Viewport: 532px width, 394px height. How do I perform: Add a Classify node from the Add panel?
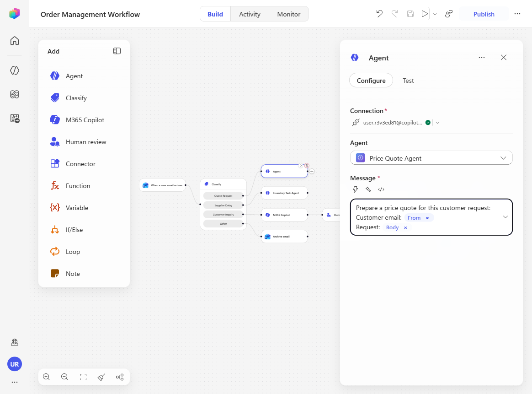pos(84,98)
